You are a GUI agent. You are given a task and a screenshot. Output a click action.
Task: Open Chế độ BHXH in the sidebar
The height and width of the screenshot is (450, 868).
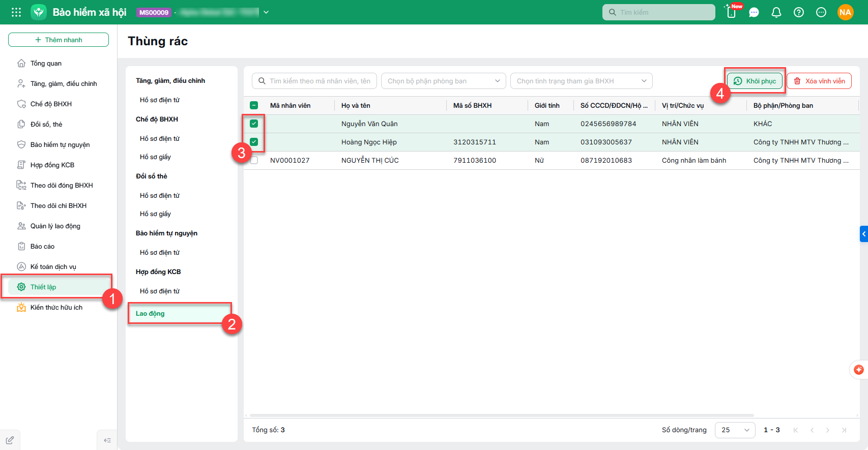coord(59,104)
